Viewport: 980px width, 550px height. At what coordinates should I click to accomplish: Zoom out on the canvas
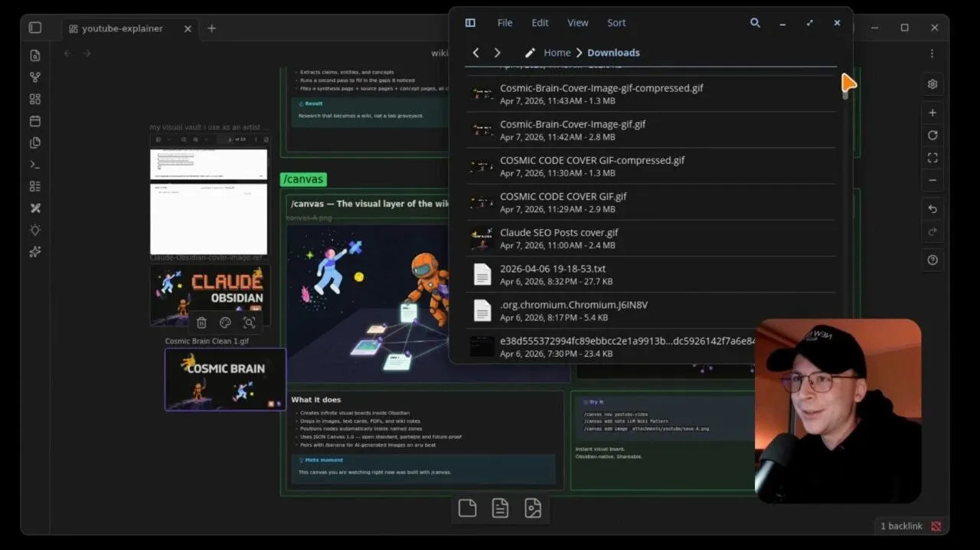coord(933,181)
